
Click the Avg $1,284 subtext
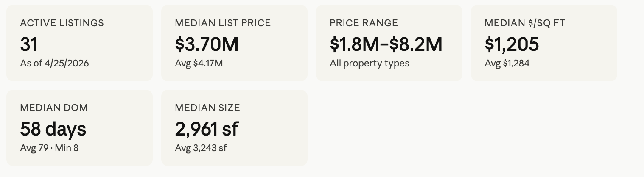(507, 64)
